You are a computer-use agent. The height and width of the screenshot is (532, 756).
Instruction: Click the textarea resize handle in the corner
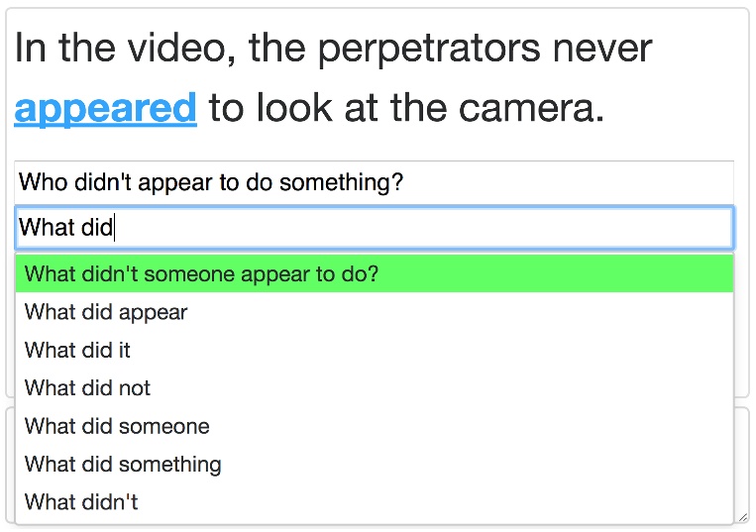(x=742, y=516)
